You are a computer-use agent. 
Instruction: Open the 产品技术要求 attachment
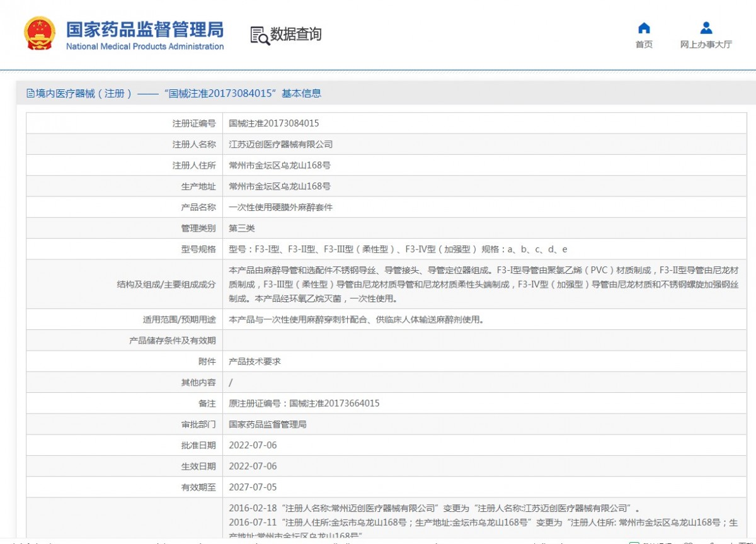tap(255, 361)
